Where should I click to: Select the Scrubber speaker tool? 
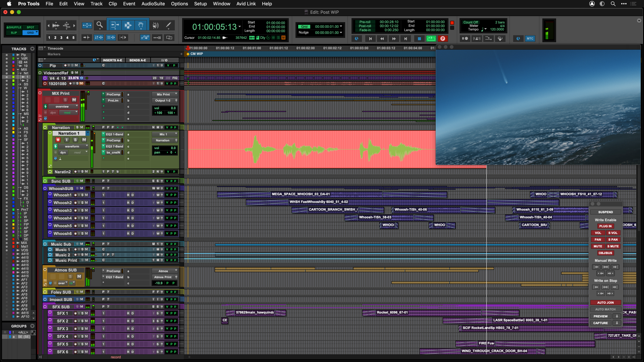[155, 25]
